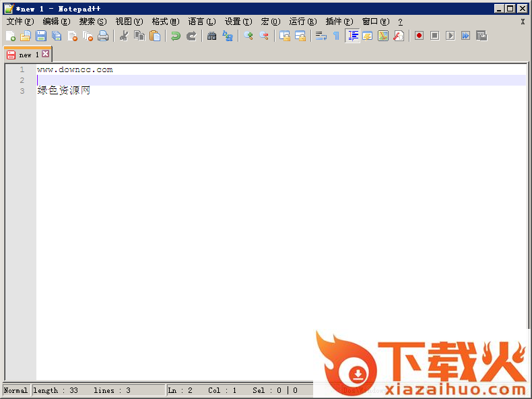Toggle synchronize horizontal scrolling icon
This screenshot has height=399, width=532.
pyautogui.click(x=300, y=36)
